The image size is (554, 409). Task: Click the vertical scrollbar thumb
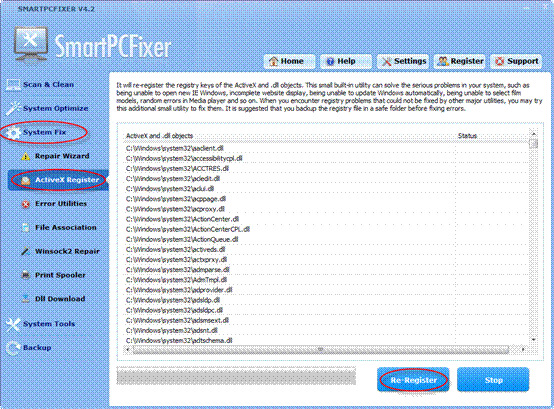point(534,144)
